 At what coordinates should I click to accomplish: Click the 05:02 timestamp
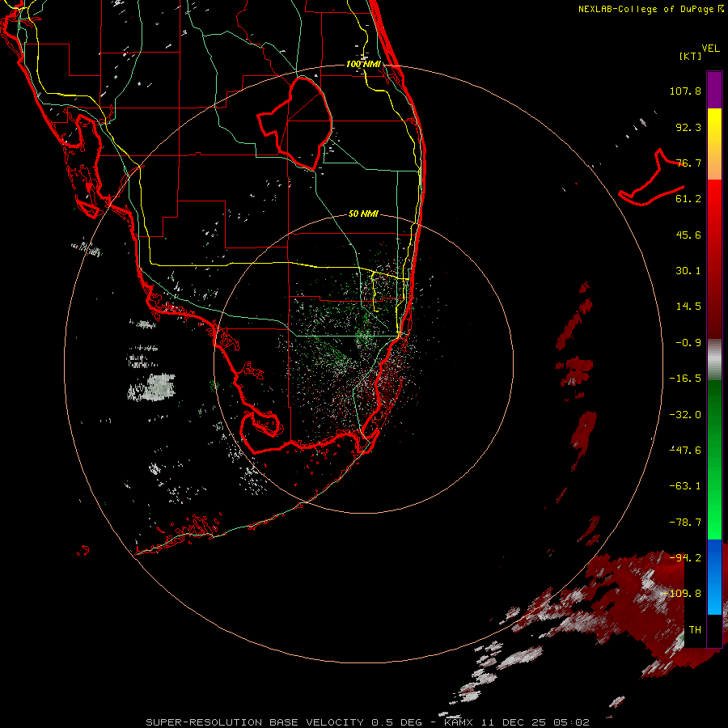572,722
